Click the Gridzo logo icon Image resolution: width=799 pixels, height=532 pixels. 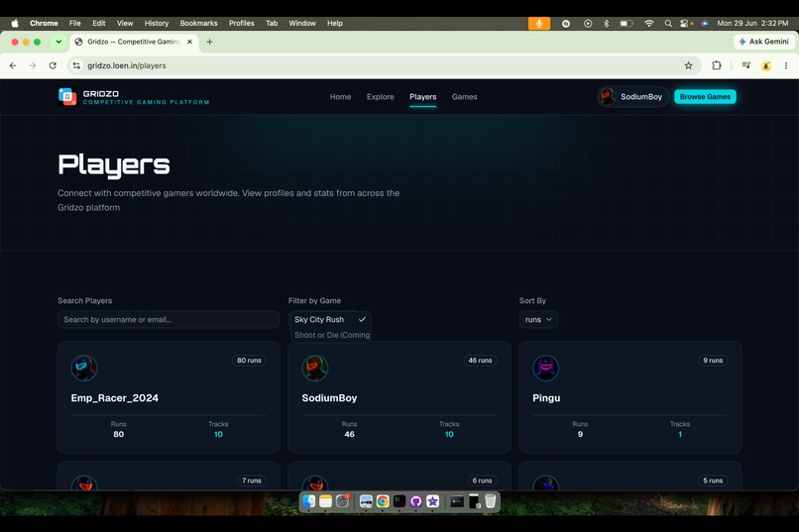(67, 96)
